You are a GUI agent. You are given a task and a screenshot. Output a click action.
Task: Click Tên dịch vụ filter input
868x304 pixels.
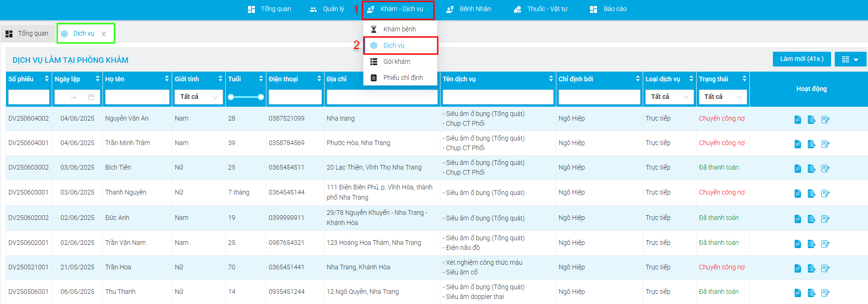(x=498, y=97)
